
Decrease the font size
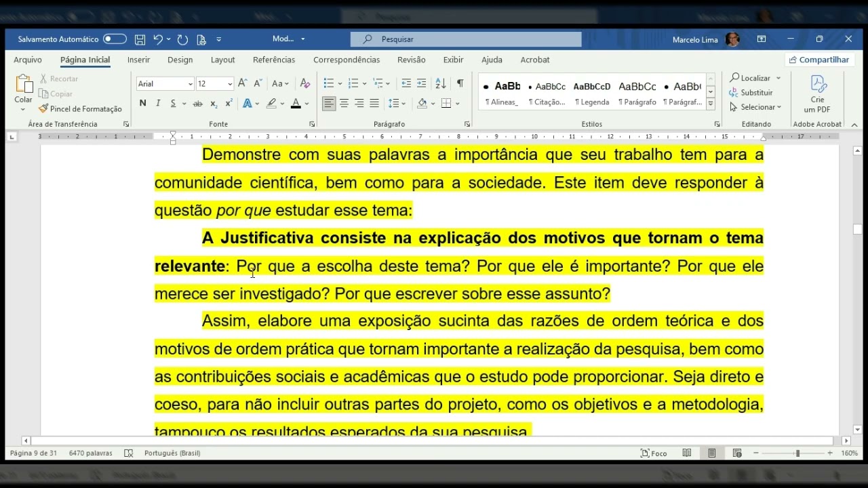(258, 83)
